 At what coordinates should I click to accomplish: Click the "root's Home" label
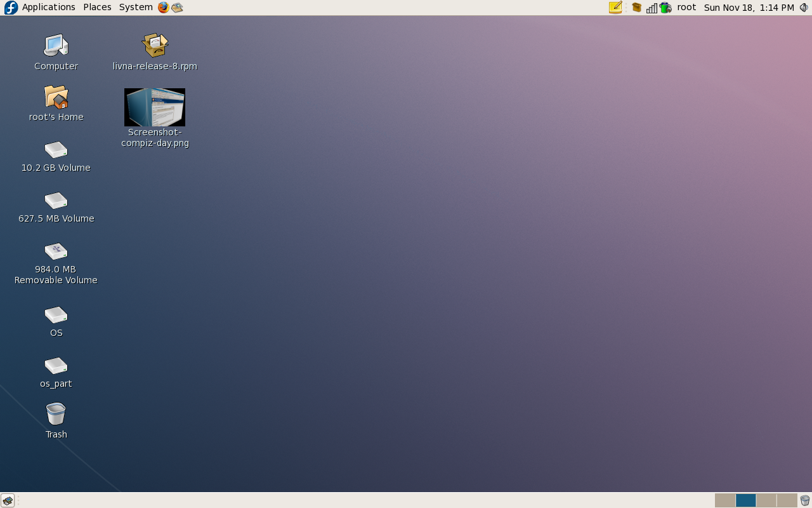coord(56,117)
